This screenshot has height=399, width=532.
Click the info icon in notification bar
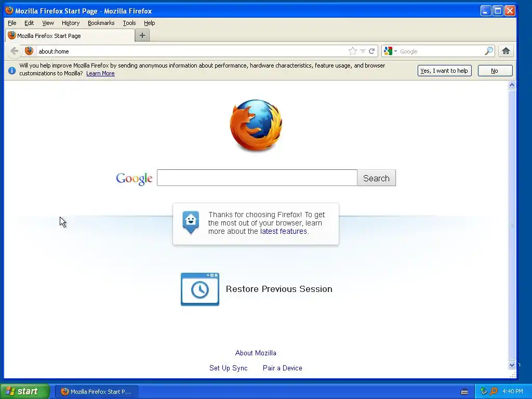coord(12,70)
